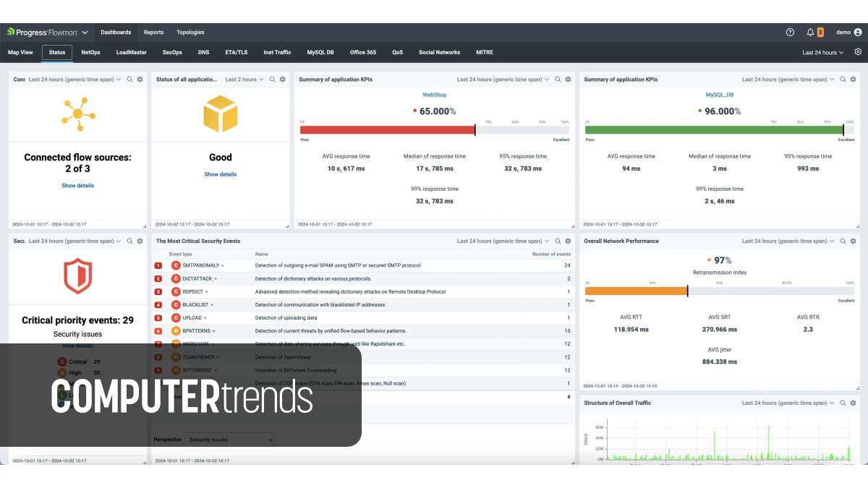The image size is (868, 488).
Task: Show details under Connected flow sources
Action: [77, 186]
